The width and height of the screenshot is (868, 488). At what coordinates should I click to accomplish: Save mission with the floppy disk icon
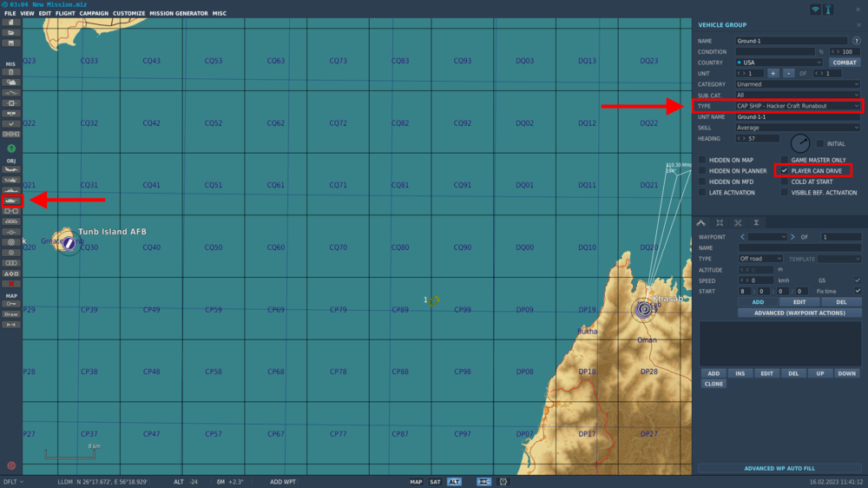pyautogui.click(x=11, y=43)
